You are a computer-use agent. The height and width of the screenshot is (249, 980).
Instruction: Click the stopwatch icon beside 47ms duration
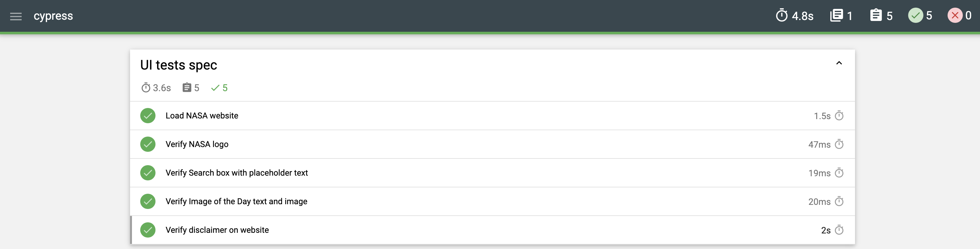coord(839,145)
